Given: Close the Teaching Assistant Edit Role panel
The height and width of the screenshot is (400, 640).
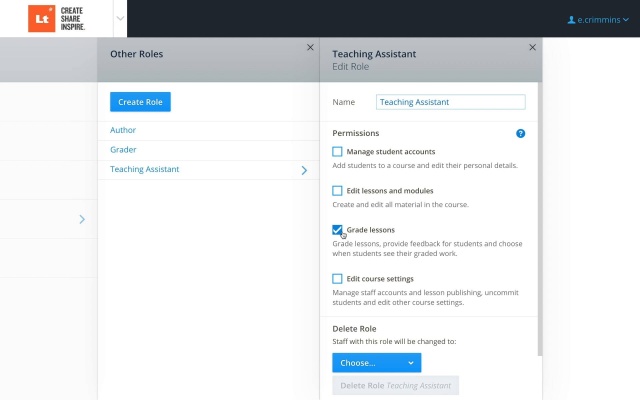Looking at the screenshot, I should 532,47.
